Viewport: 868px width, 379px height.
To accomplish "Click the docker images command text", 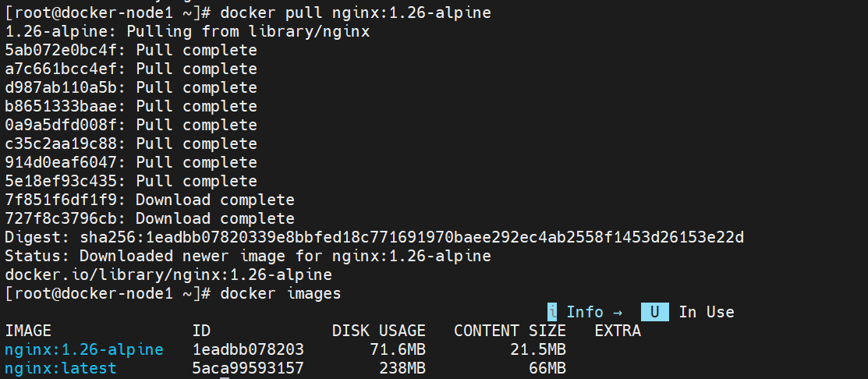I will (x=281, y=294).
